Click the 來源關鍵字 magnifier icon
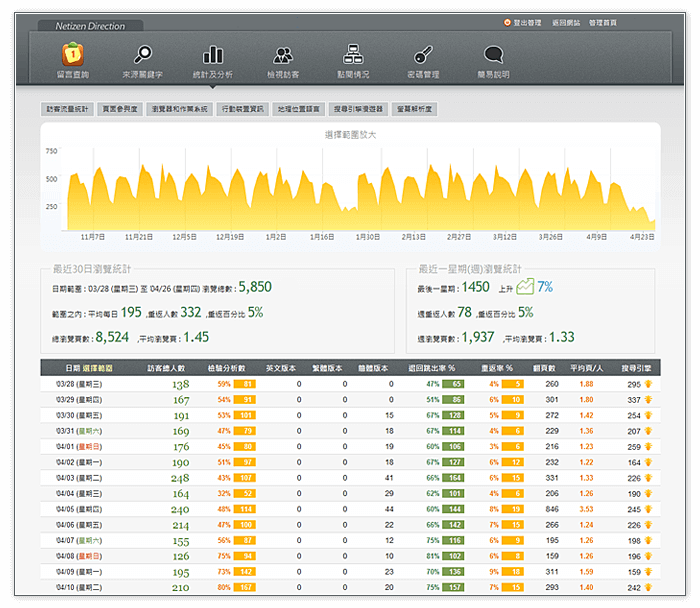700x608 pixels. tap(144, 56)
